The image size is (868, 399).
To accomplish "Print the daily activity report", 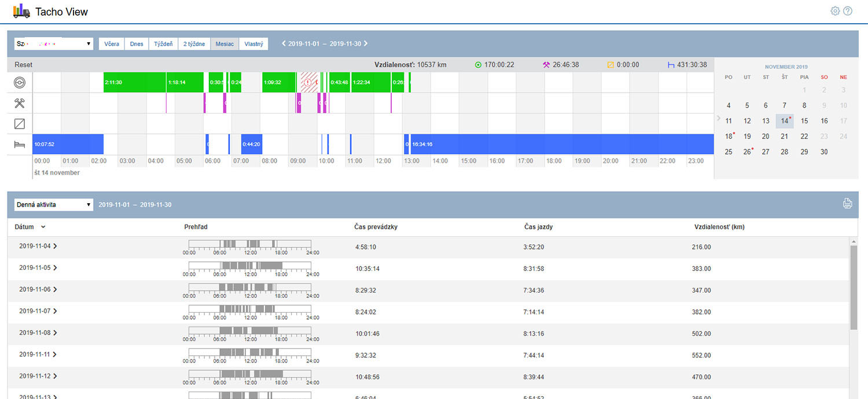I will click(x=847, y=203).
